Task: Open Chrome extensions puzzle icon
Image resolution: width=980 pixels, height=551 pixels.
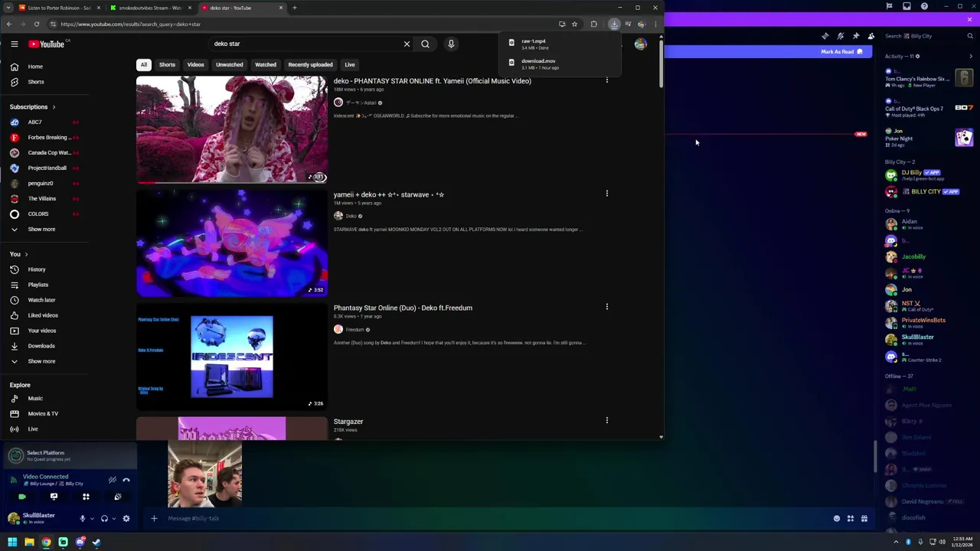Action: pyautogui.click(x=593, y=24)
